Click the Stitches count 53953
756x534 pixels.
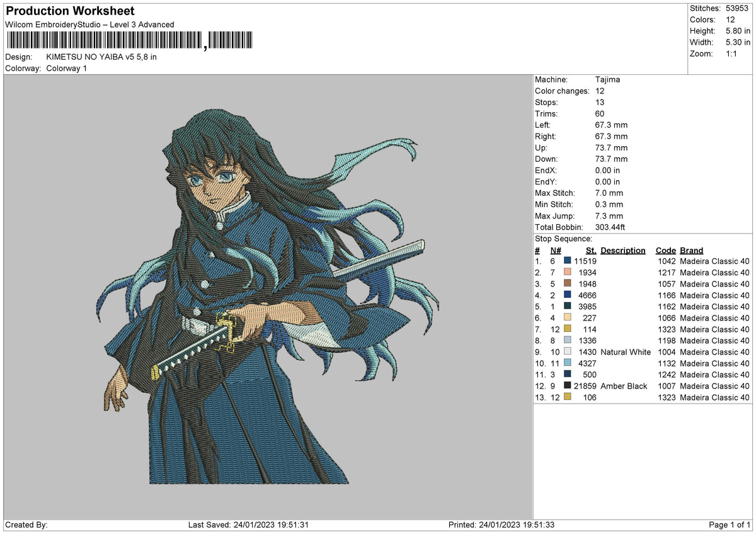click(x=734, y=8)
